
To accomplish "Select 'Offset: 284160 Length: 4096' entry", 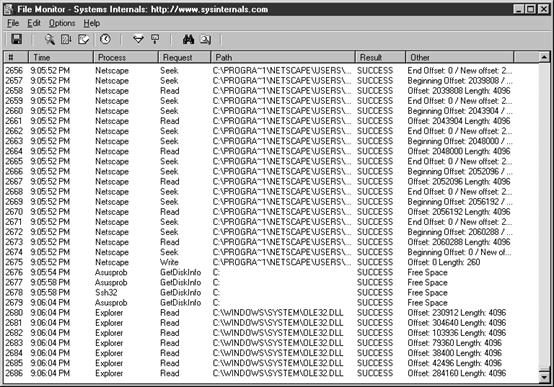I will click(456, 373).
